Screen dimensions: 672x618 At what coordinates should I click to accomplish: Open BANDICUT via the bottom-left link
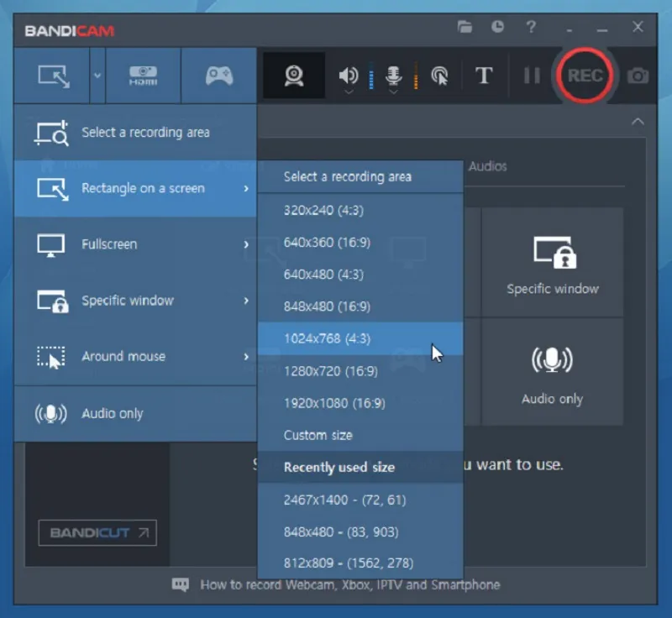click(97, 532)
